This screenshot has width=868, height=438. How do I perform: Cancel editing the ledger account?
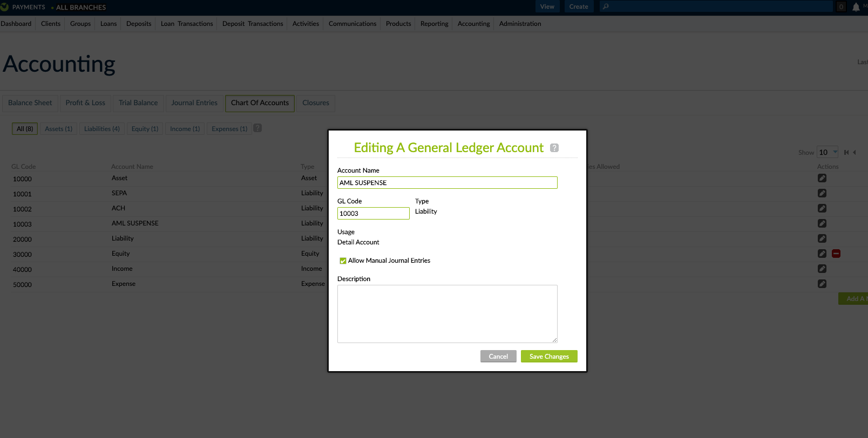498,357
